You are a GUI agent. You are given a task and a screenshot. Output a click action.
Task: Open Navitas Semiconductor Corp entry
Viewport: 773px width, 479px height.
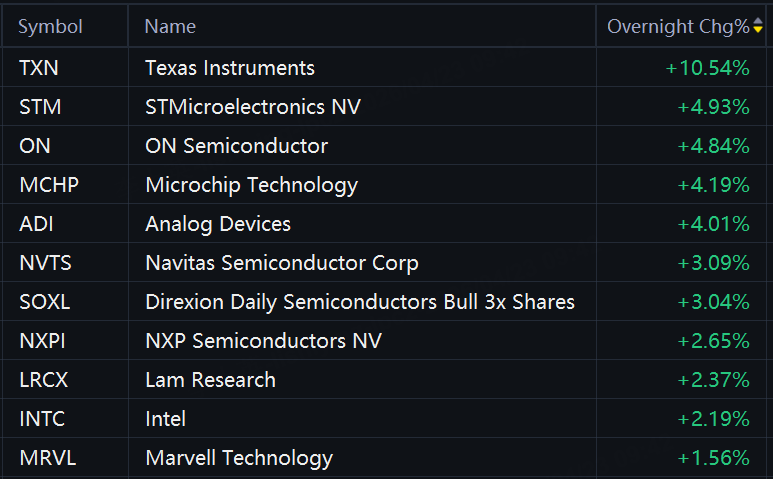pos(282,263)
